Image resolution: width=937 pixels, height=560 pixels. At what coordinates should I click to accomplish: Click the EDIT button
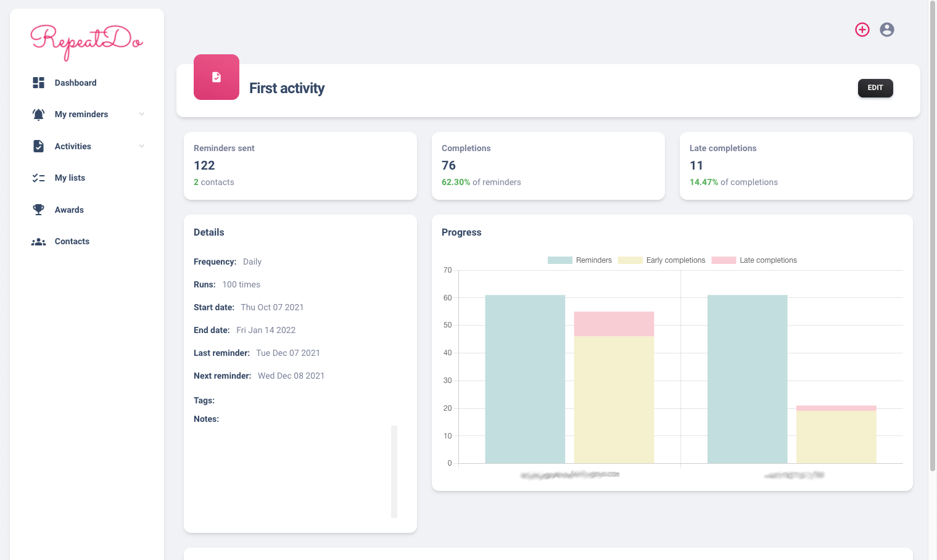[875, 88]
